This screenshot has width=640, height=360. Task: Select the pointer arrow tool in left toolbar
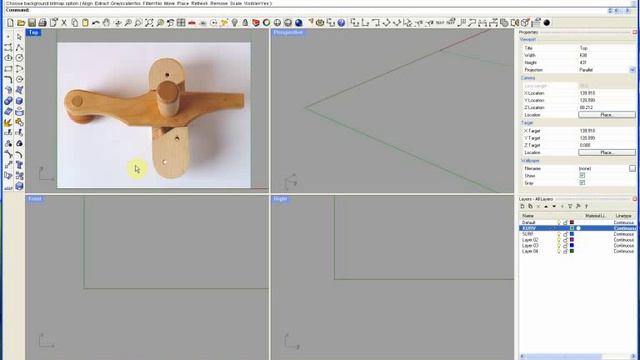19,37
